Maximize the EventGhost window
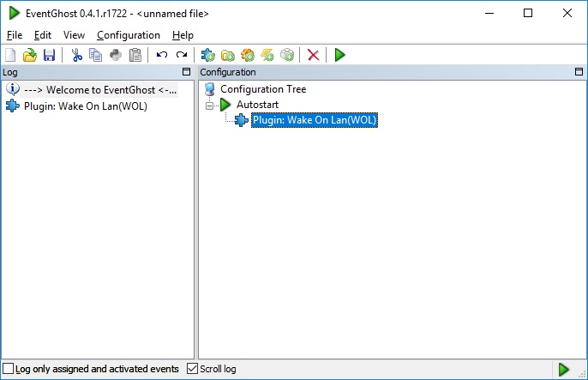 (528, 13)
